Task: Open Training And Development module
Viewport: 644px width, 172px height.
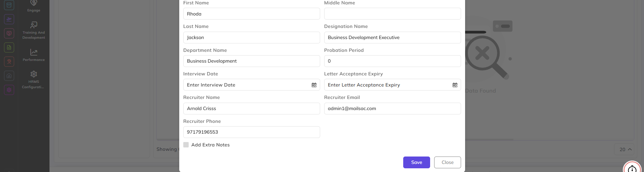Action: pyautogui.click(x=34, y=25)
